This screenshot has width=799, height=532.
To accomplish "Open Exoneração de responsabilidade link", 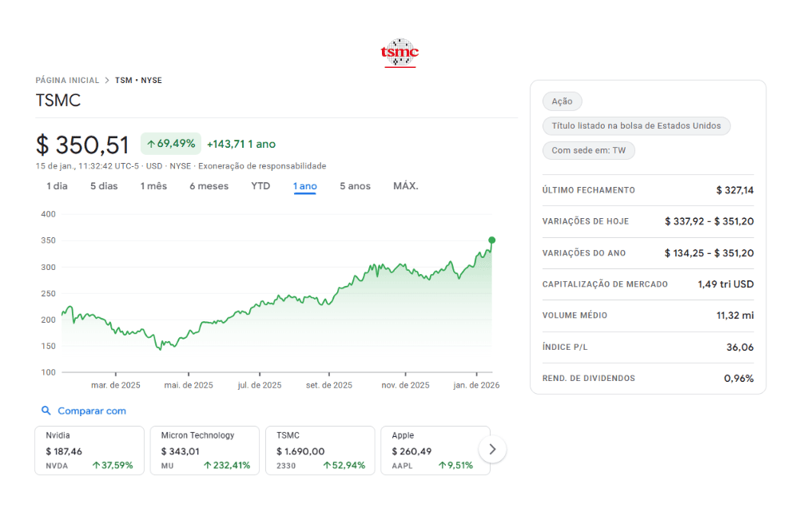I will click(x=262, y=166).
